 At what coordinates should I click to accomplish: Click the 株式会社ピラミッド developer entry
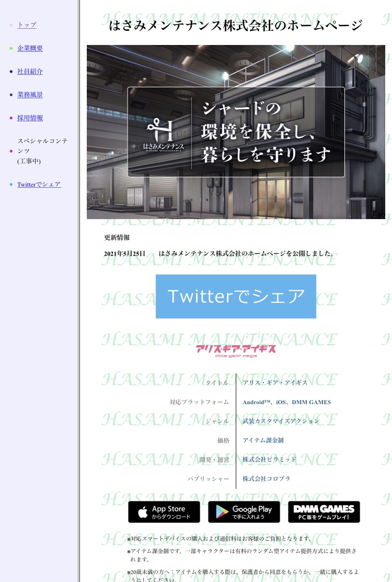[269, 460]
